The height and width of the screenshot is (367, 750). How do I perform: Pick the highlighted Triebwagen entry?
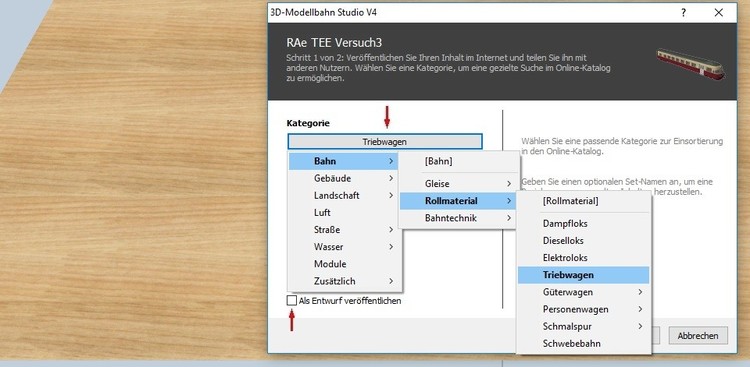(583, 275)
